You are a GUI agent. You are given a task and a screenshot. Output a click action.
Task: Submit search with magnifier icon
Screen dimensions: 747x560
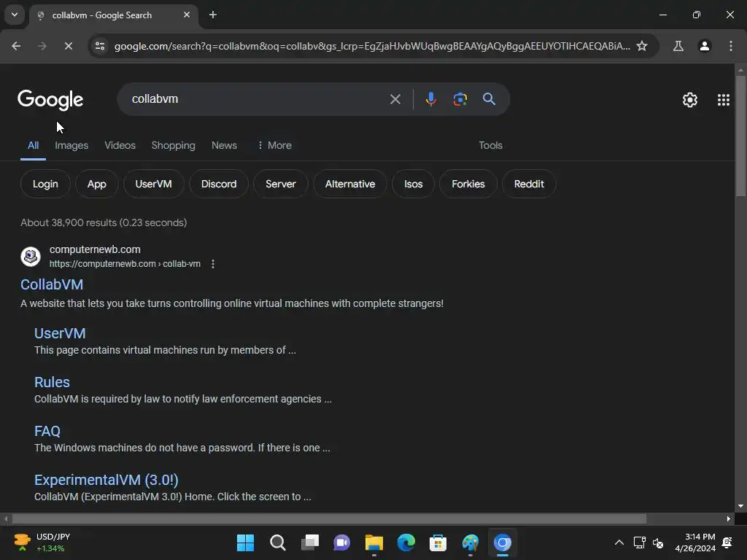click(489, 99)
